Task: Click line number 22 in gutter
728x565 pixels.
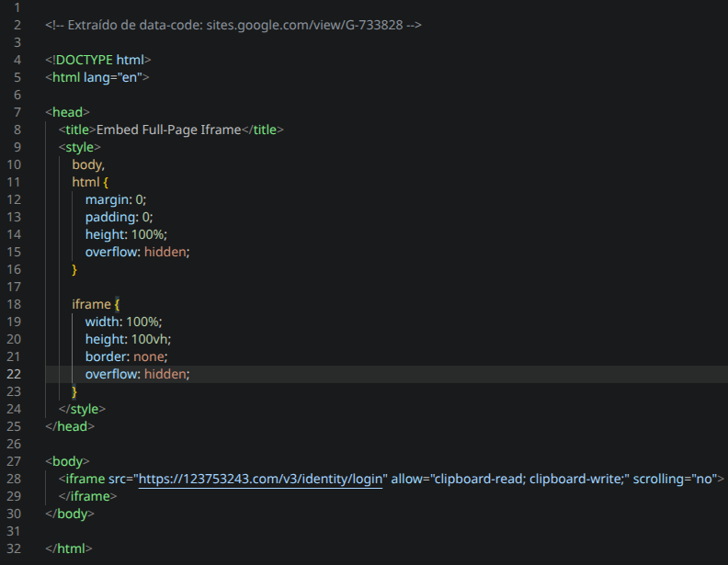Action: pyautogui.click(x=14, y=374)
